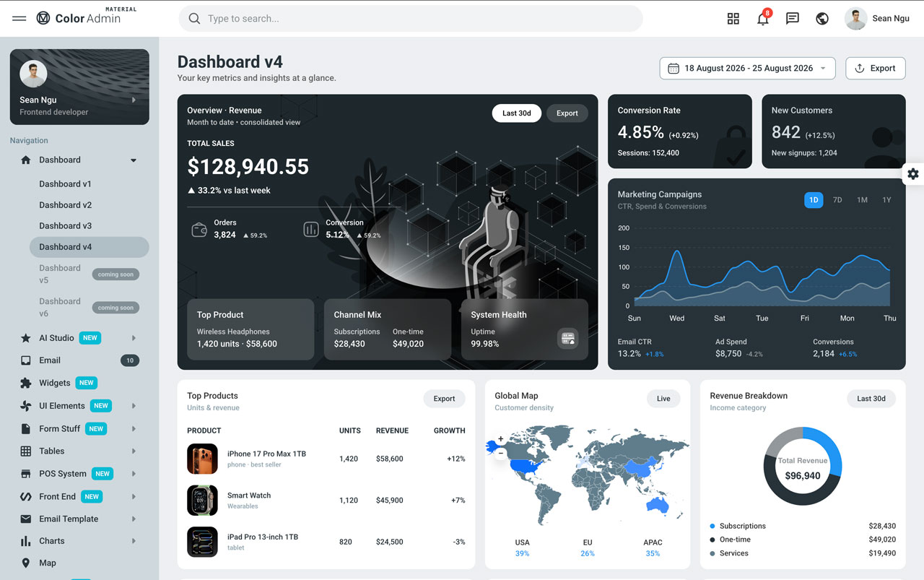Select the 1D campaign range
Image resolution: width=924 pixels, height=580 pixels.
(x=814, y=200)
